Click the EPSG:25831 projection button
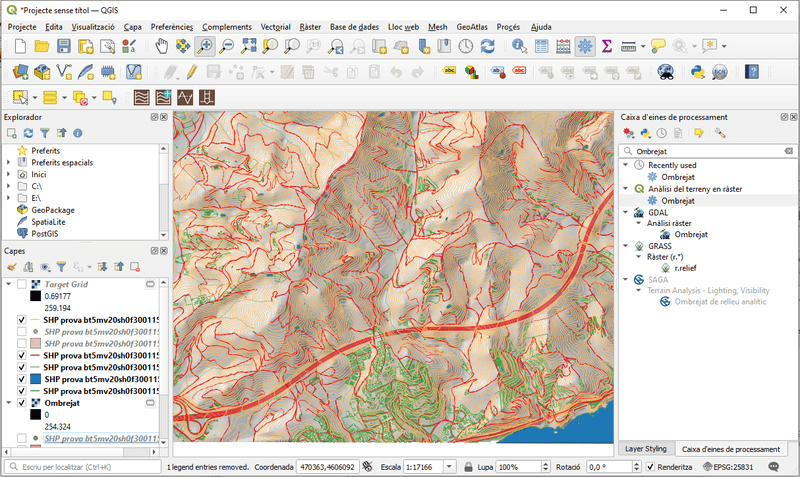 [x=728, y=467]
